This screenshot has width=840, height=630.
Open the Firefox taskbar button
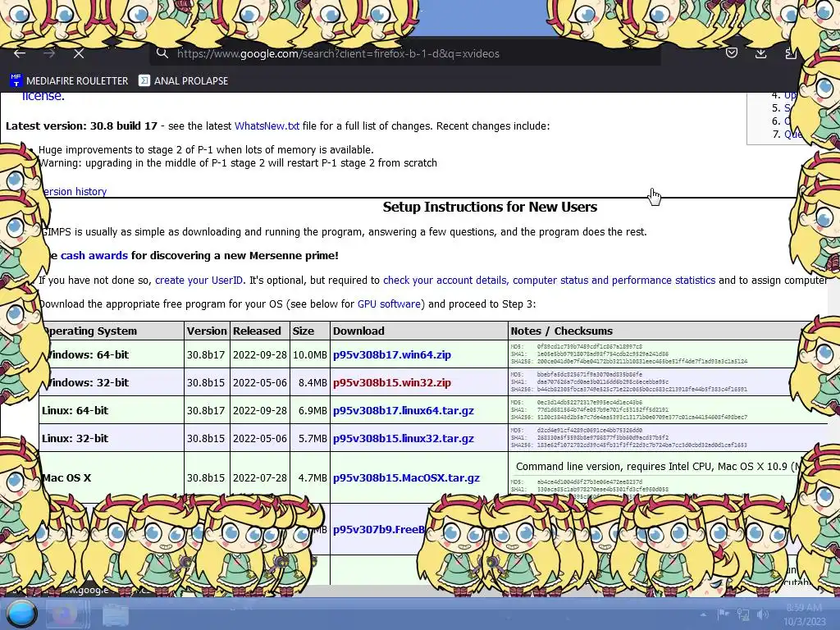66,614
